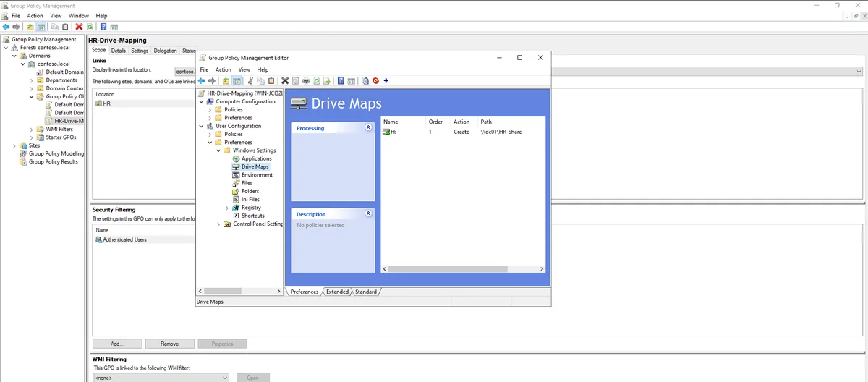This screenshot has width=868, height=382.
Task: Click the Order column header in Drive Maps list
Action: click(436, 122)
